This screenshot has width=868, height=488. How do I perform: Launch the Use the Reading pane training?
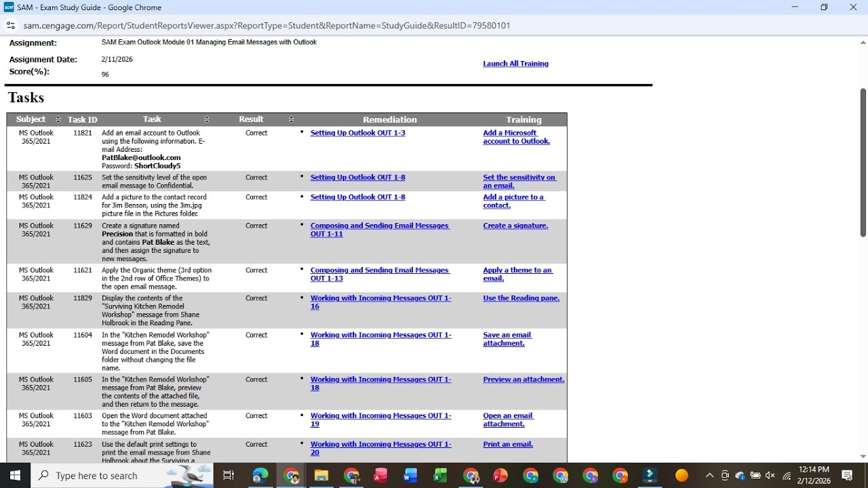click(521, 298)
